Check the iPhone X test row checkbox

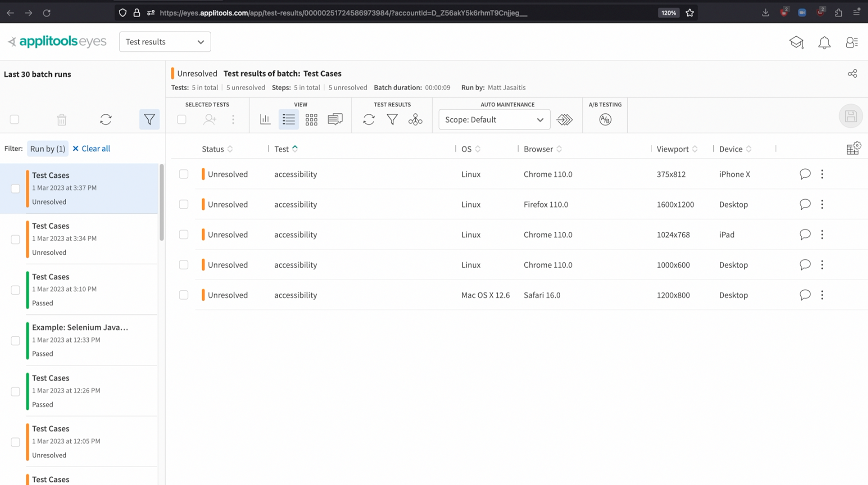(x=184, y=174)
